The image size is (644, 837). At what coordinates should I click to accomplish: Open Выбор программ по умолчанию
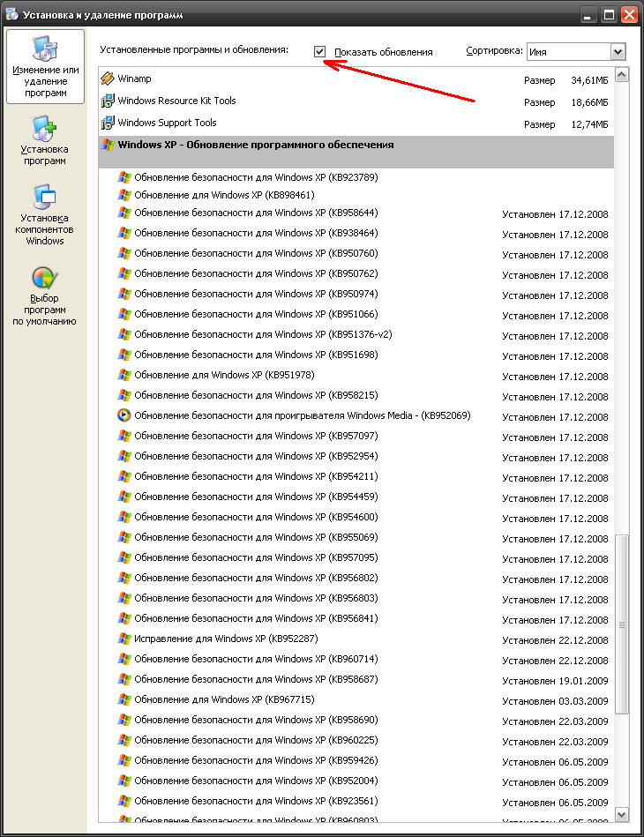tap(45, 295)
